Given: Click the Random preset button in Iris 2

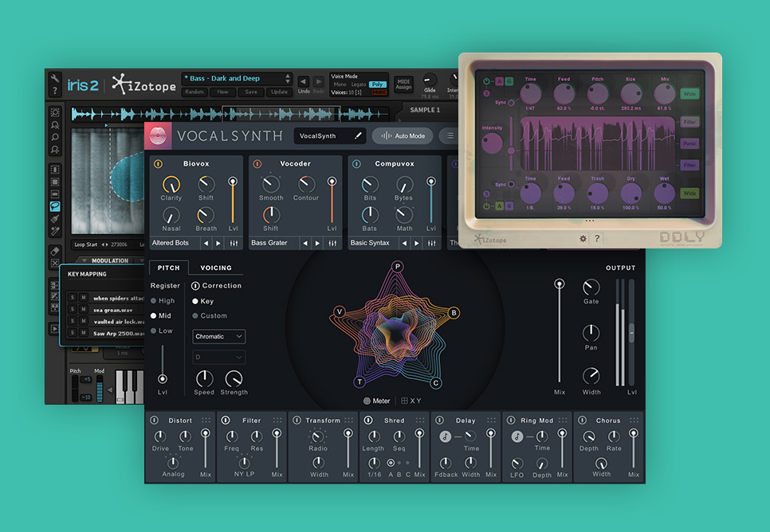Looking at the screenshot, I should click(x=194, y=92).
